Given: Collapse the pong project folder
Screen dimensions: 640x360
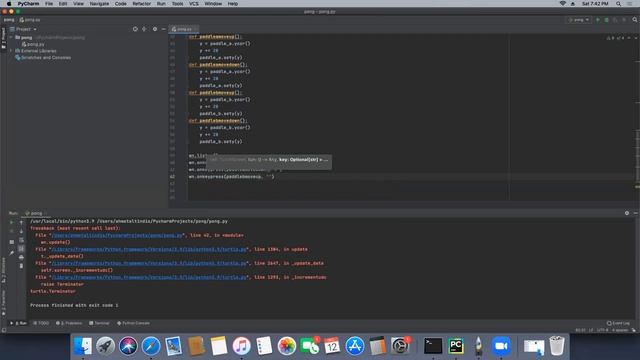Looking at the screenshot, I should click(11, 37).
